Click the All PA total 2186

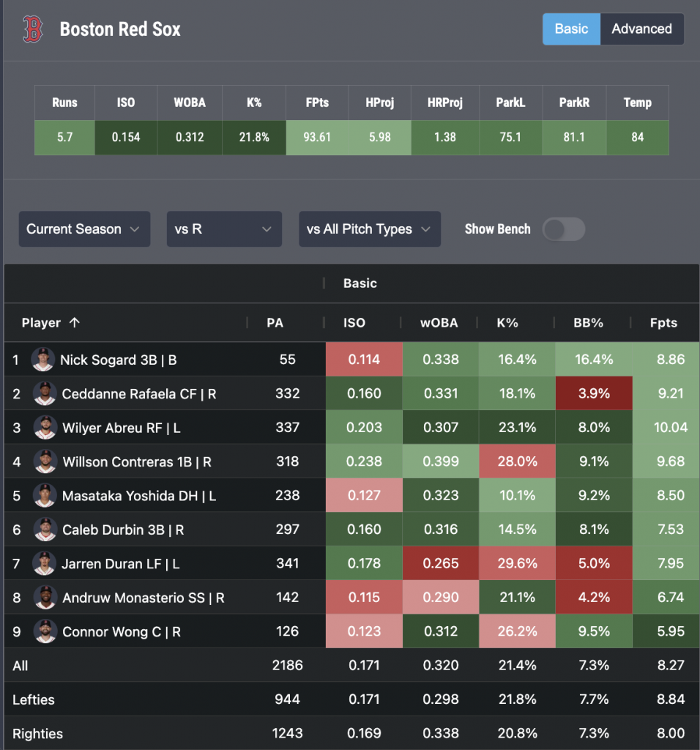[287, 665]
